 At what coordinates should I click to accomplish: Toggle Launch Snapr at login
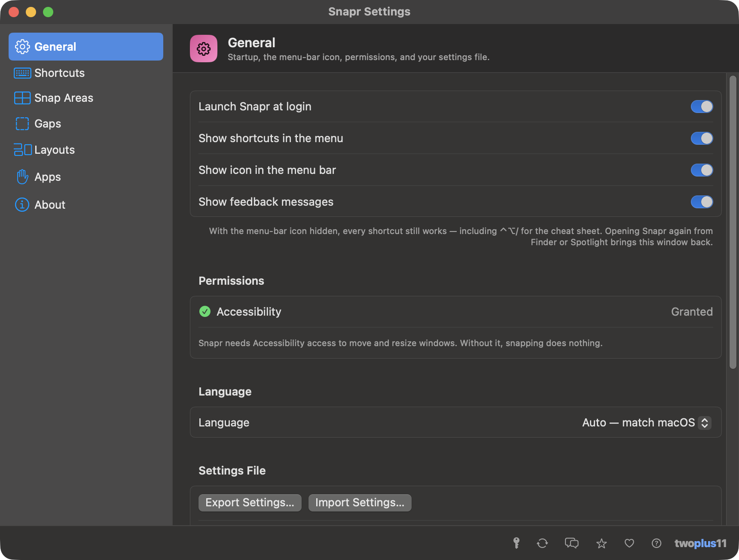tap(702, 107)
